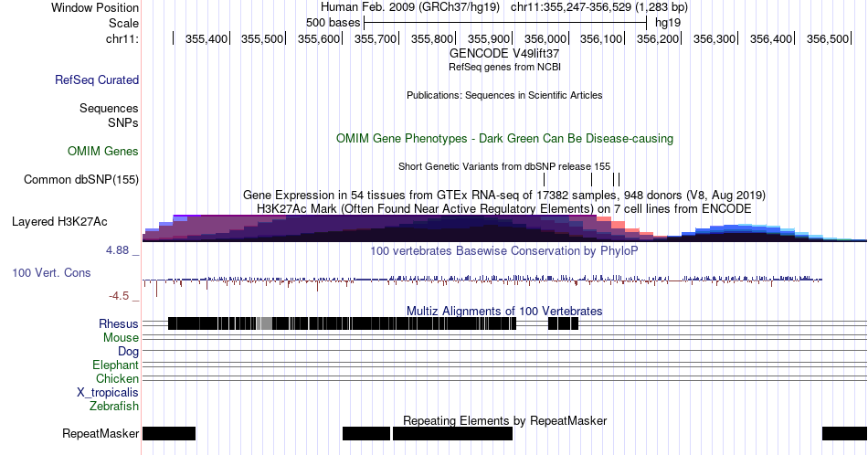
Task: Click the chr11: ruler label
Action: (122, 38)
